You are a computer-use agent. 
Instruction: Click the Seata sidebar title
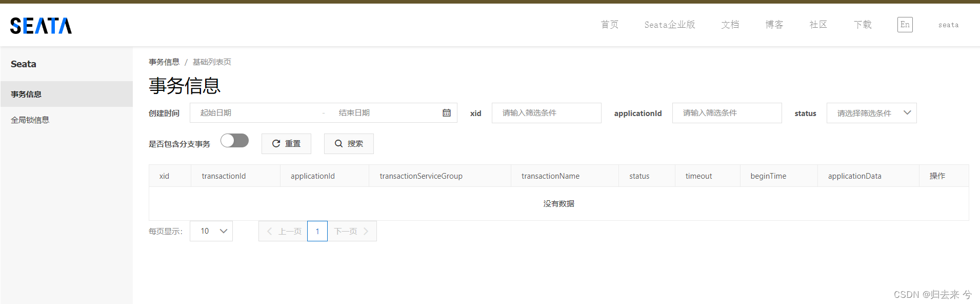(x=24, y=64)
